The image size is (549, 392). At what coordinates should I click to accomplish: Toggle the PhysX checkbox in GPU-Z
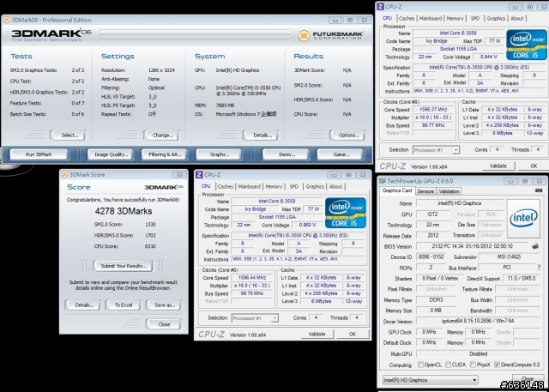pyautogui.click(x=473, y=365)
